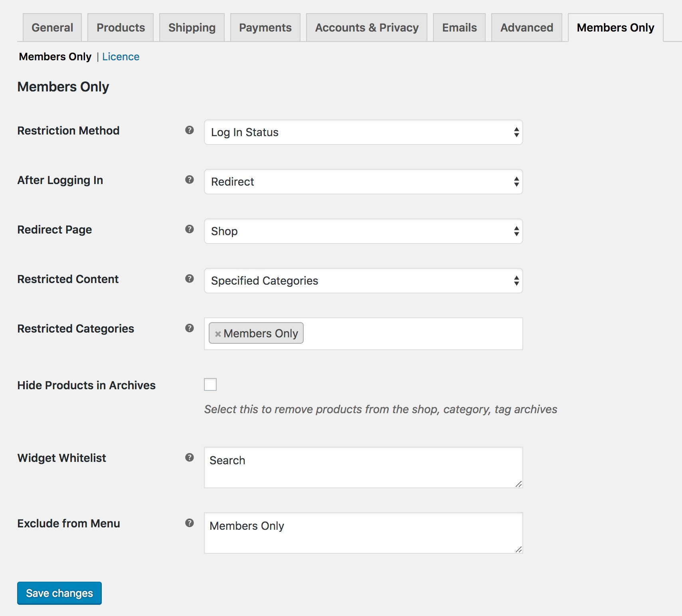
Task: Go to the Shipping tab
Action: point(192,28)
